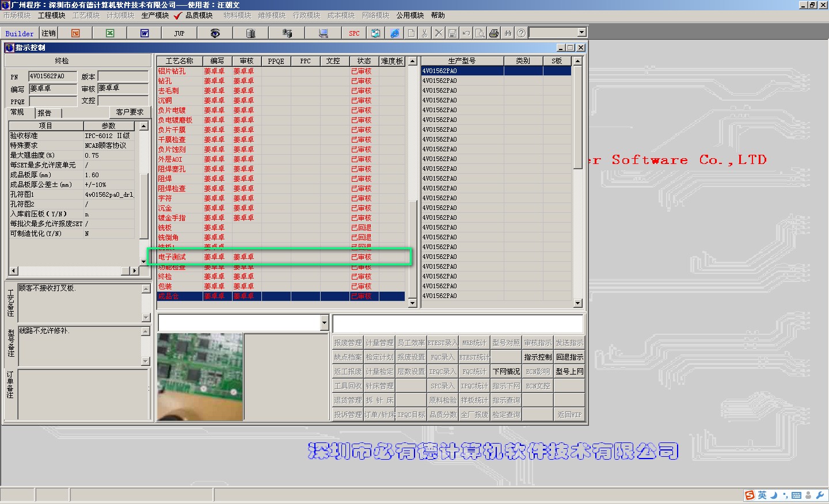
Task: Select the 镀金手指 process row
Action: point(281,218)
